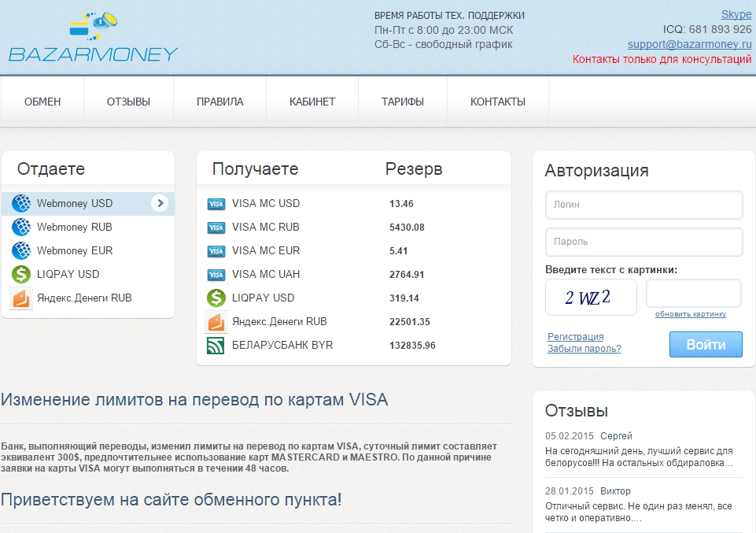This screenshot has height=533, width=756.
Task: Click the Забыли пароль? link
Action: pos(584,349)
